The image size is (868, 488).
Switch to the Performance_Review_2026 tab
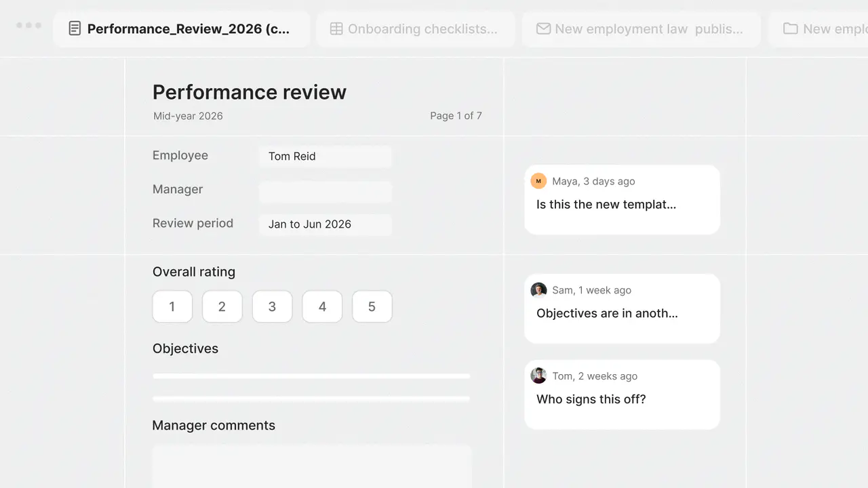coord(182,29)
